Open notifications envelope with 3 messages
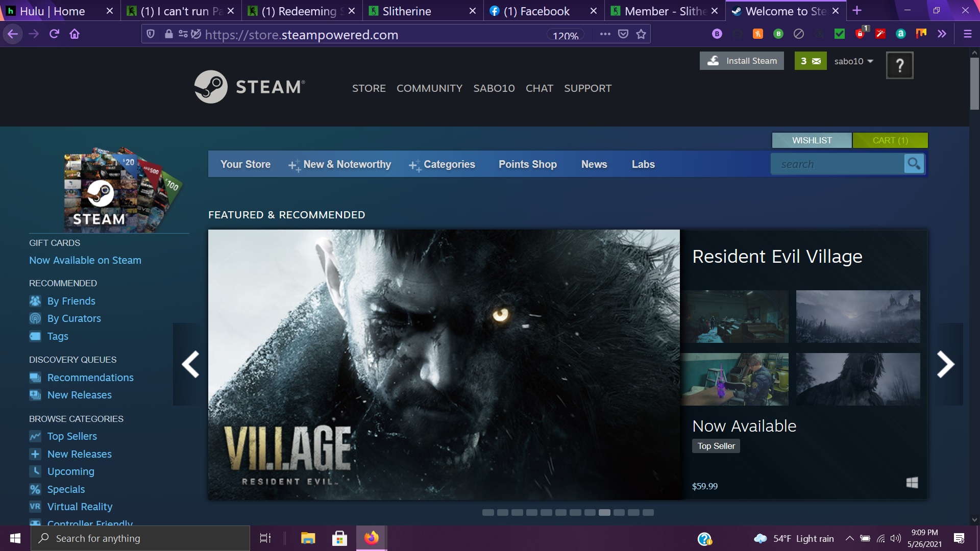 coord(810,61)
